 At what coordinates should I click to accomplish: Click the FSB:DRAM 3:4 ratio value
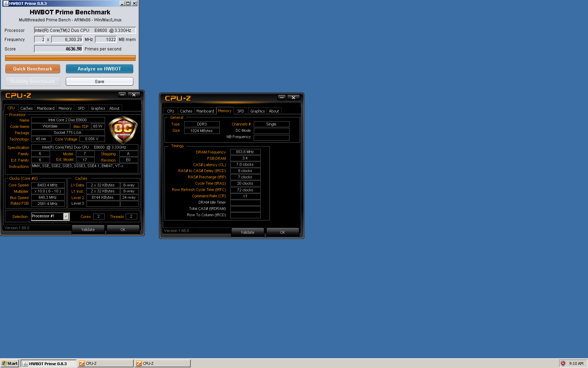245,158
